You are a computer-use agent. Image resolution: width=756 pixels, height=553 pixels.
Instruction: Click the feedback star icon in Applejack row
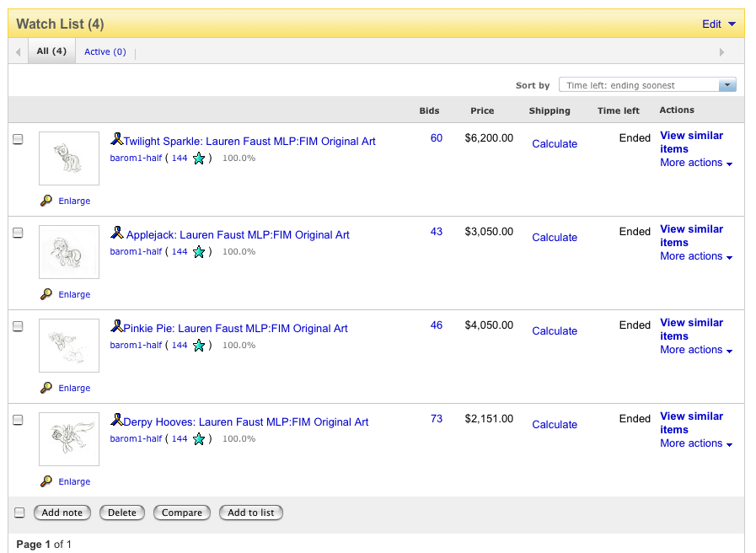point(199,252)
